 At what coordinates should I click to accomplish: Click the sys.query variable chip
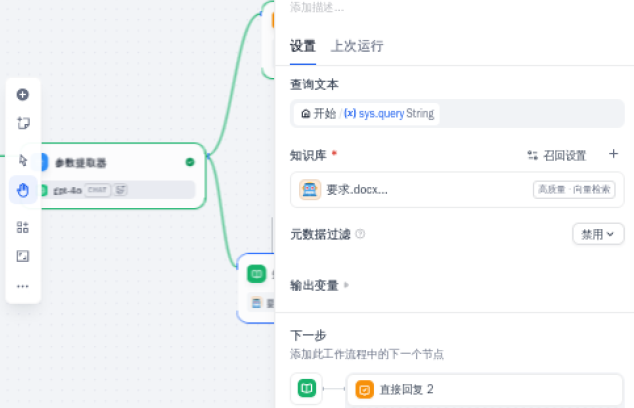click(367, 114)
